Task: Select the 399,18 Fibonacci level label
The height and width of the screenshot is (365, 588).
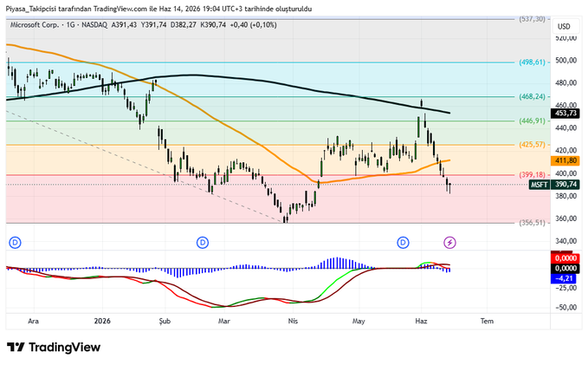Action: point(532,175)
